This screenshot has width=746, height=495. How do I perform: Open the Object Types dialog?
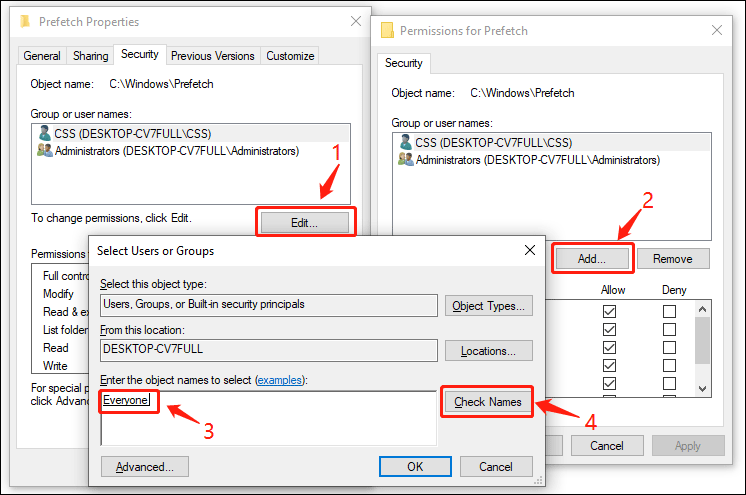(489, 306)
